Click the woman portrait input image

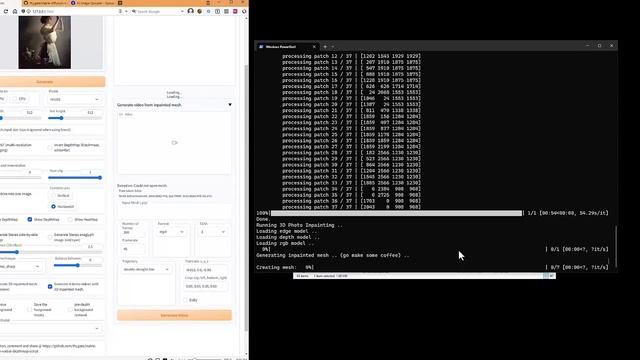[x=44, y=42]
